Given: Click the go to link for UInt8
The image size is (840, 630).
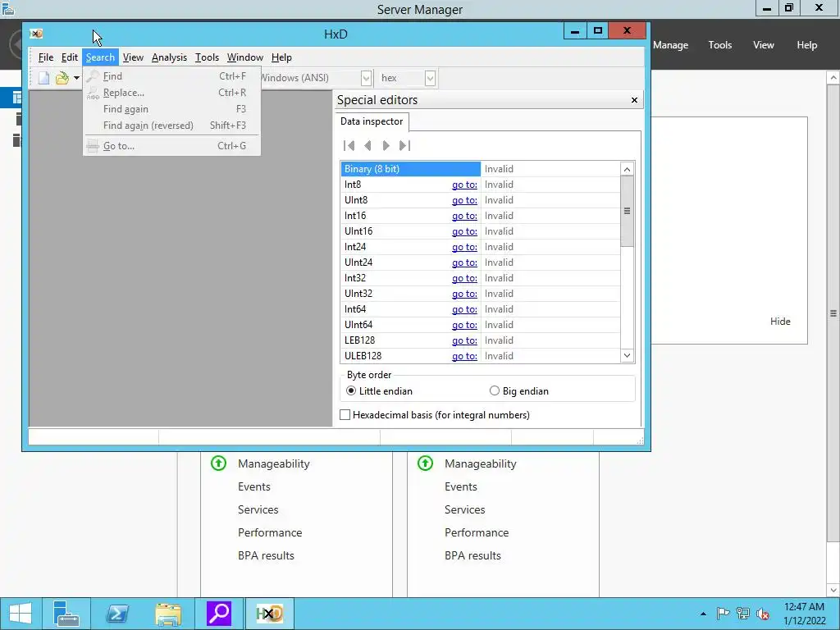Looking at the screenshot, I should [464, 200].
